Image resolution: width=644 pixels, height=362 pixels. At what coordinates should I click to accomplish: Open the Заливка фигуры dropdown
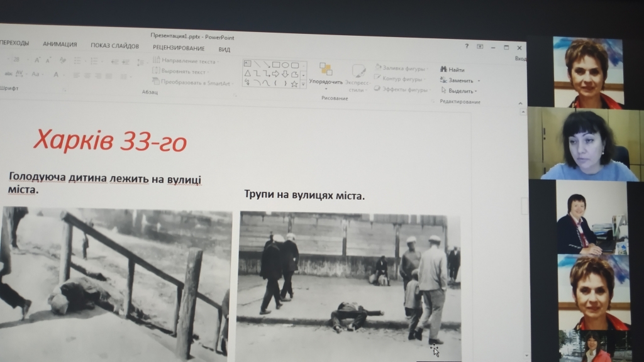tap(402, 68)
